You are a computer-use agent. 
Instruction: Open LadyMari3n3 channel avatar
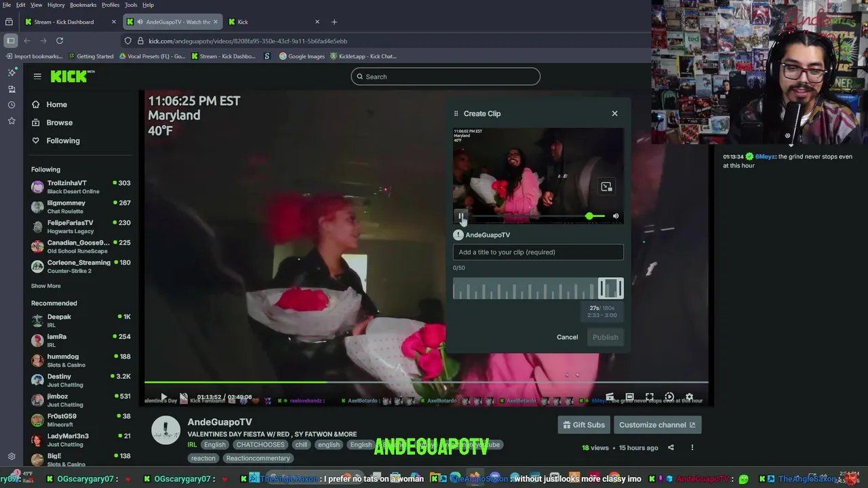click(x=37, y=440)
